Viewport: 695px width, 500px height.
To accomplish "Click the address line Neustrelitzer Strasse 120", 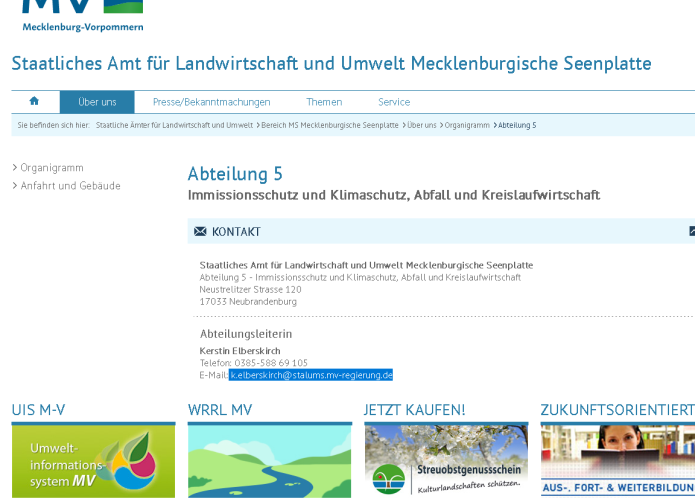I will 250,289.
